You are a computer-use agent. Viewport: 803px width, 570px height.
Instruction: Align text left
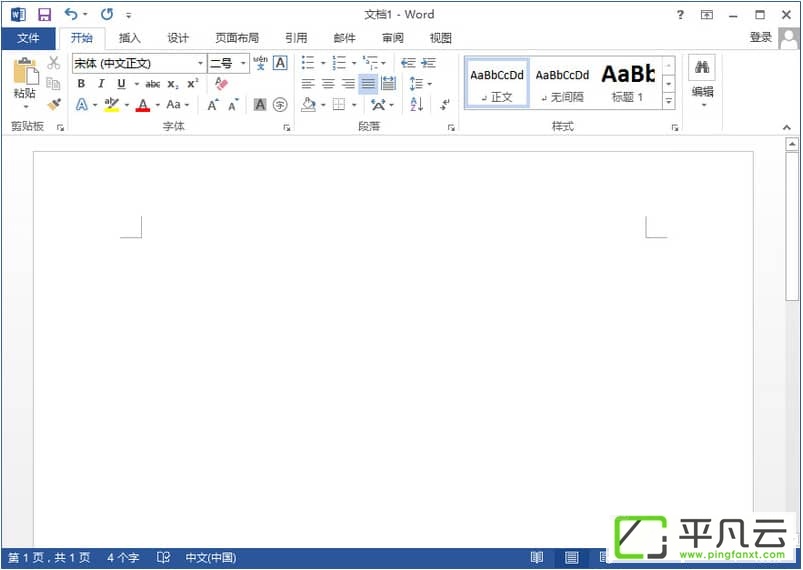pyautogui.click(x=308, y=84)
